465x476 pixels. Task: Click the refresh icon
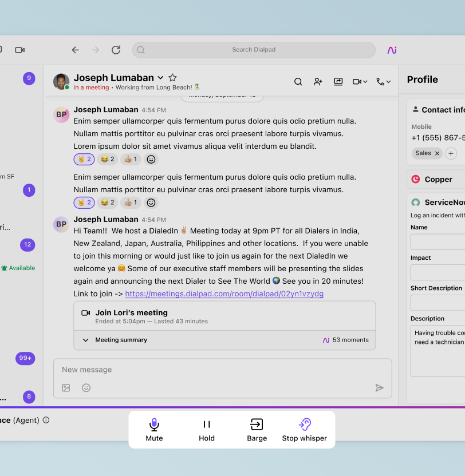pos(116,50)
